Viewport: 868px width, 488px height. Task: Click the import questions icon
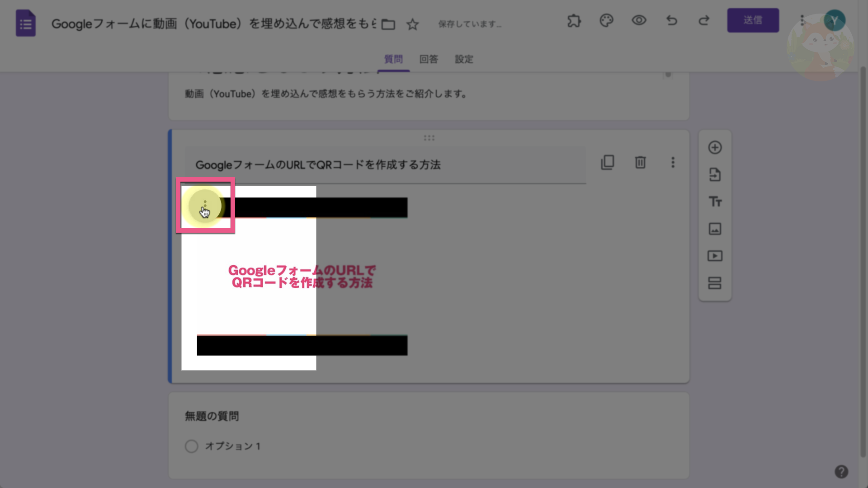coord(714,174)
